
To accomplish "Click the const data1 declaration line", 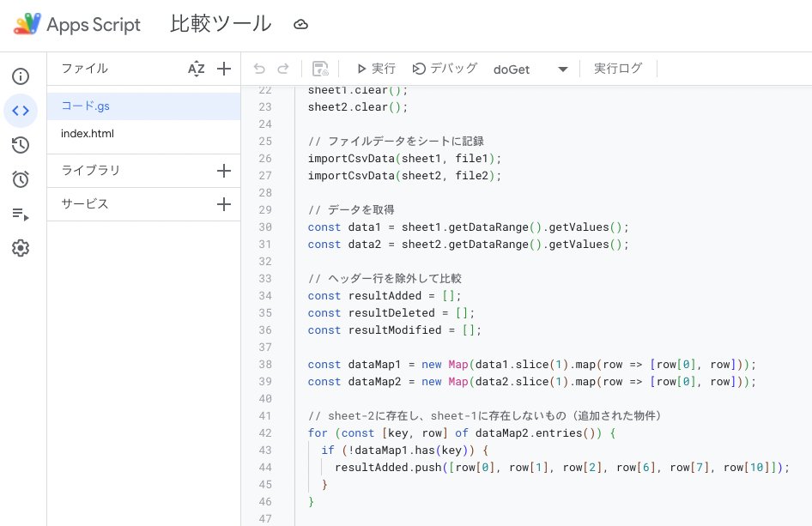I will pyautogui.click(x=468, y=227).
